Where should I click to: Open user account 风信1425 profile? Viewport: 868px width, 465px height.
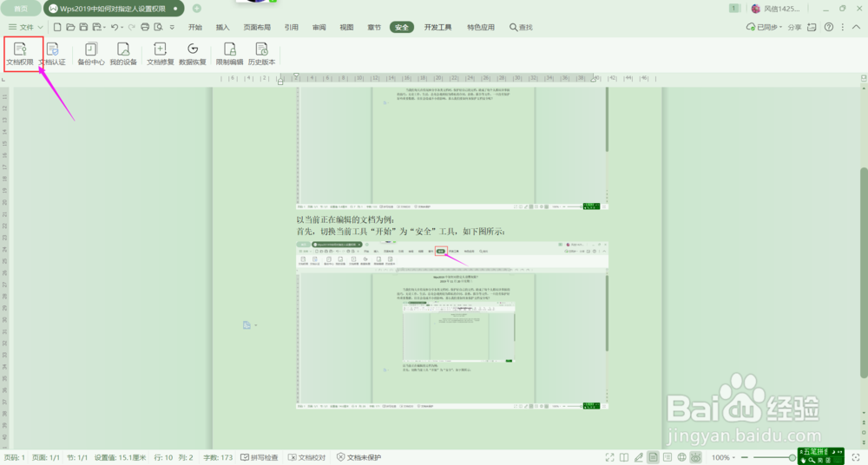tap(775, 9)
